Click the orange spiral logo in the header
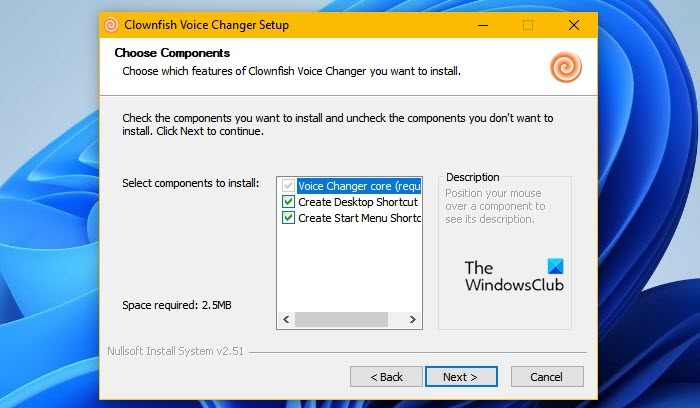The image size is (700, 408). (565, 67)
